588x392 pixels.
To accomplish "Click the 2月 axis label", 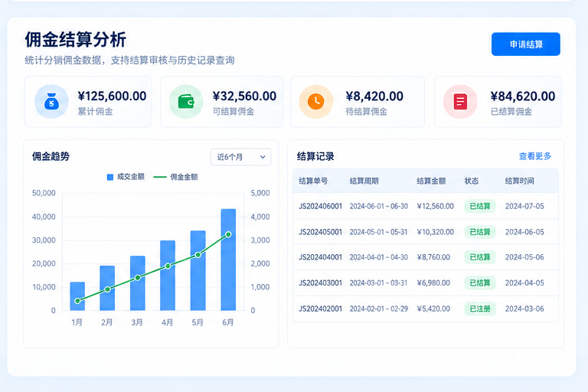I will click(107, 322).
